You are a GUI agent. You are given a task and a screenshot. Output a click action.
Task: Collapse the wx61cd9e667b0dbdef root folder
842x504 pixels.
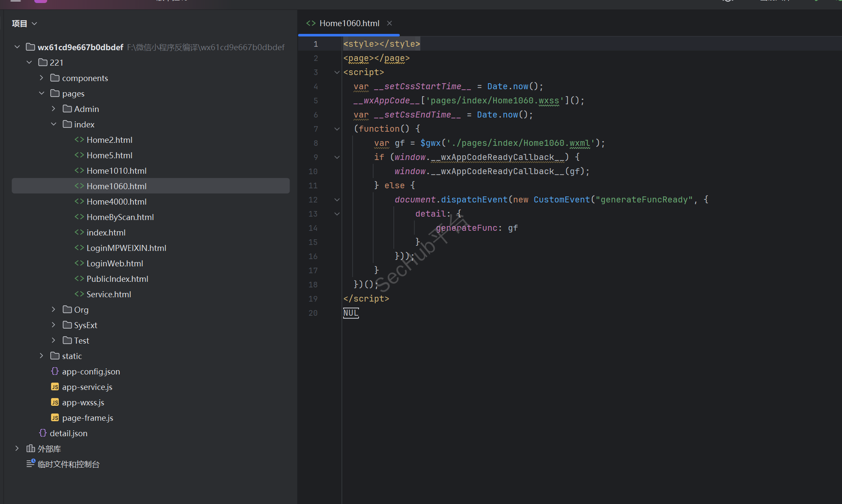[x=17, y=47]
